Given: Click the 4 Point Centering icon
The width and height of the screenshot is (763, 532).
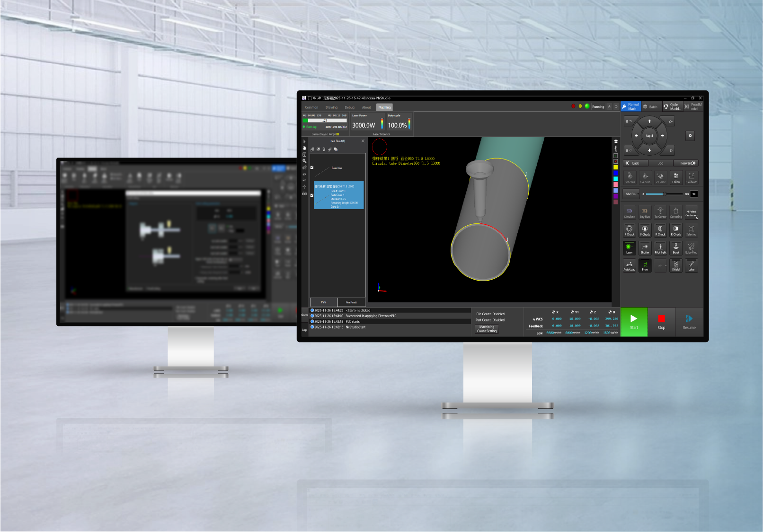Looking at the screenshot, I should (x=692, y=213).
